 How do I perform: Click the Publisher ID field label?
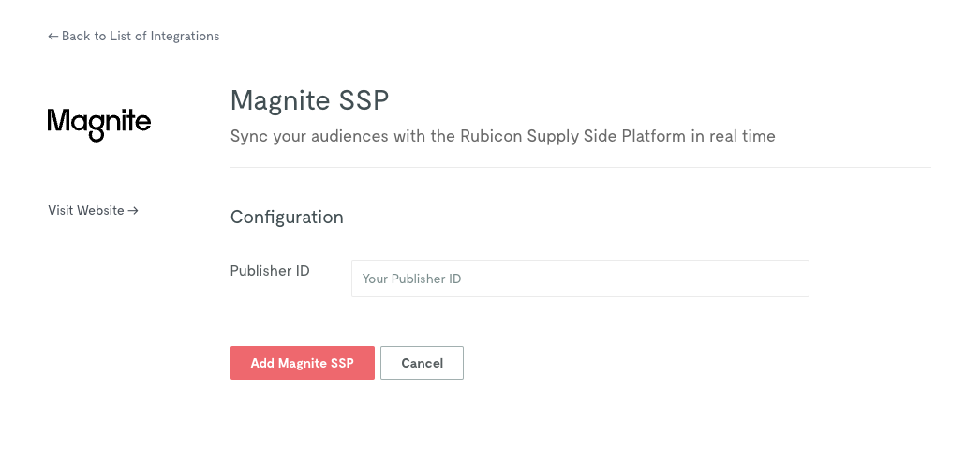(270, 271)
